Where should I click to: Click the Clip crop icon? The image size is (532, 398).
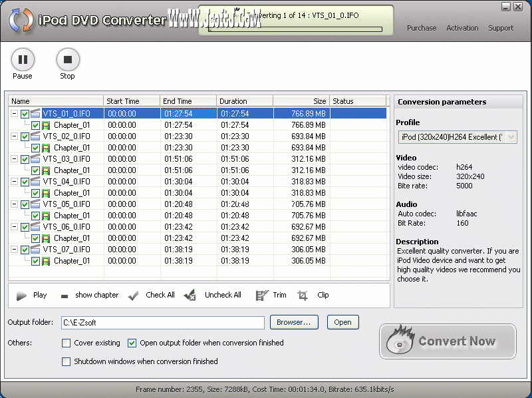coord(303,295)
